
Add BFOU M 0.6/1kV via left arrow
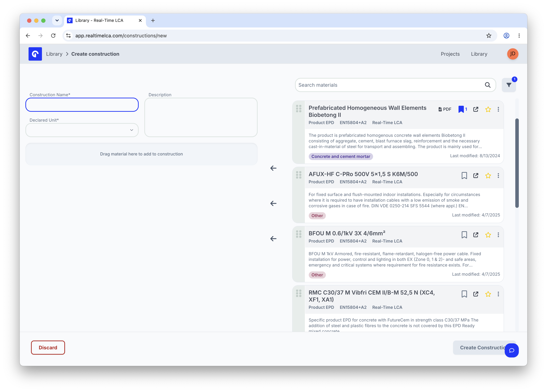coord(273,239)
